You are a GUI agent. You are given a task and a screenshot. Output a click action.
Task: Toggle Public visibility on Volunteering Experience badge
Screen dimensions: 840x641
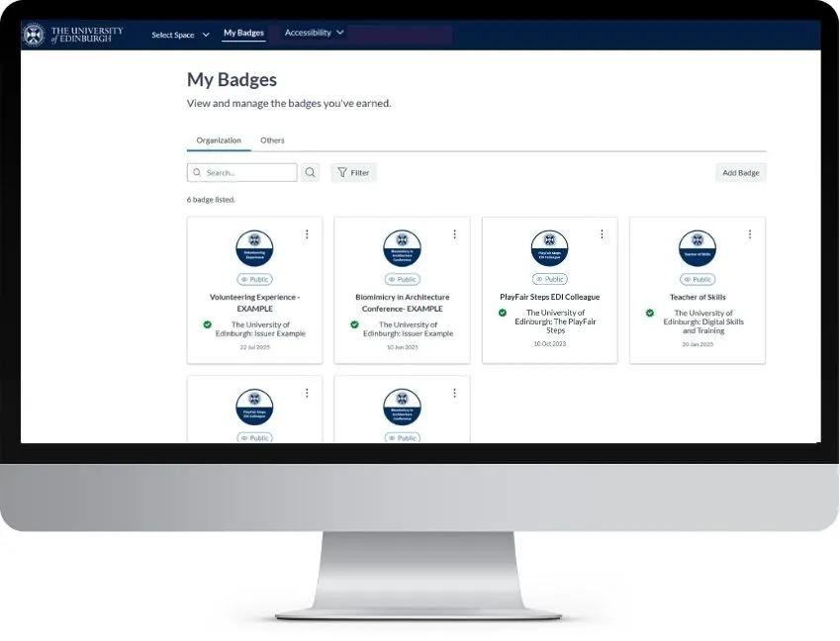point(255,279)
